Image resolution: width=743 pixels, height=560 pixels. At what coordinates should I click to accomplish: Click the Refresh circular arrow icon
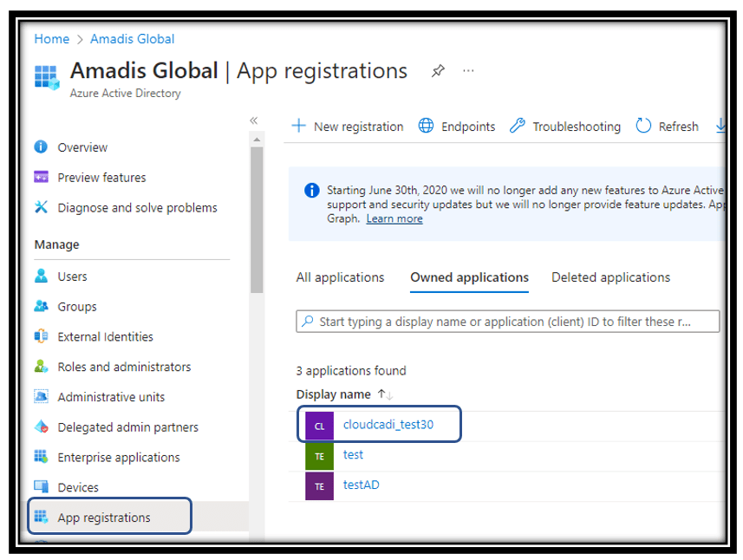click(643, 126)
